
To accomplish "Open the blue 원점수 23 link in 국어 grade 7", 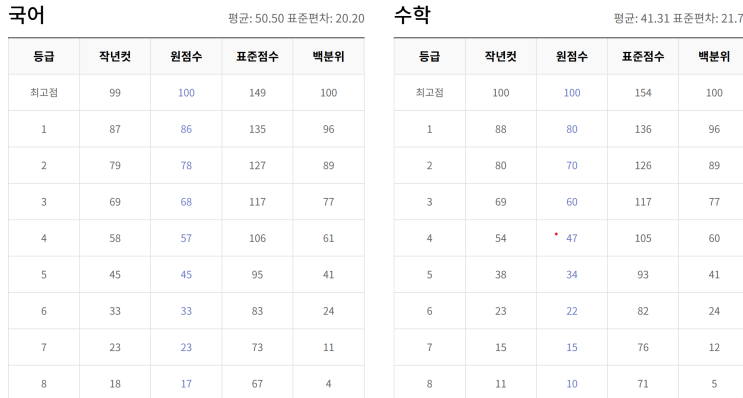I will (x=186, y=347).
